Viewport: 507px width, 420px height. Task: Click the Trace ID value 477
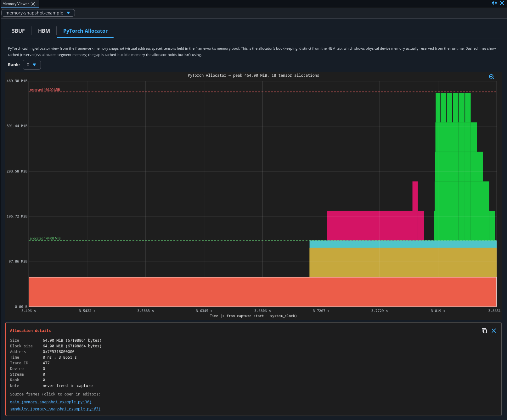(x=46, y=363)
